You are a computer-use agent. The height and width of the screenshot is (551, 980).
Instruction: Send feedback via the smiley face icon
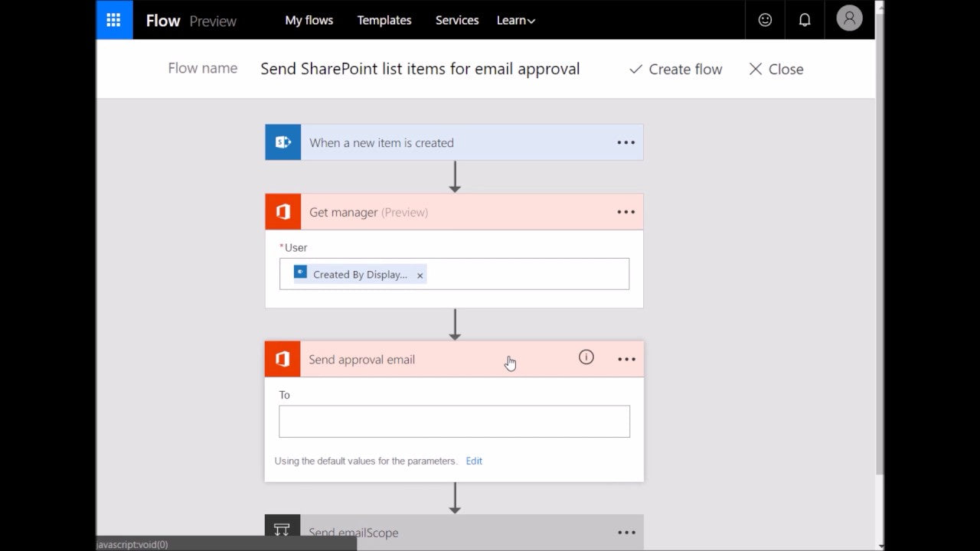[x=764, y=20]
